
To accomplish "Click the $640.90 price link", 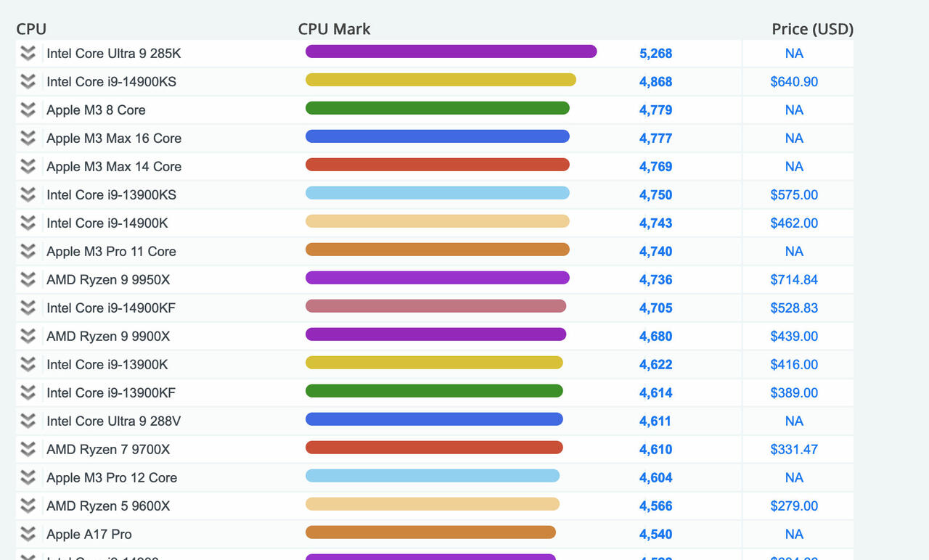I will (x=794, y=82).
